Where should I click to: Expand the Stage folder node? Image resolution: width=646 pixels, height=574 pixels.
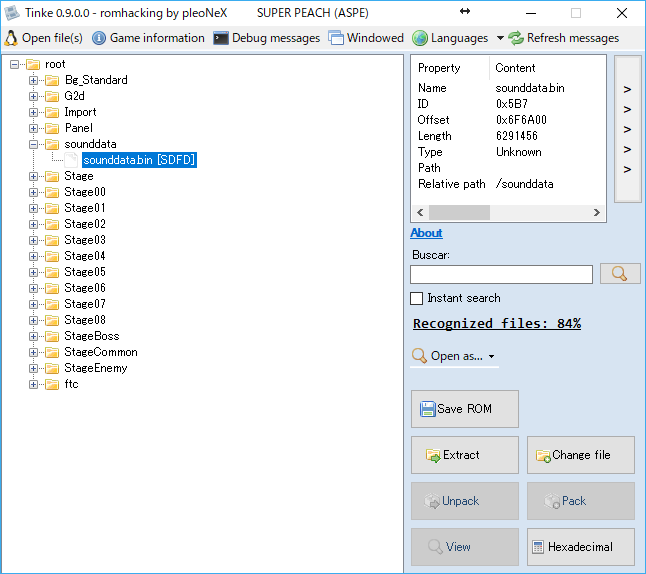[x=33, y=177]
